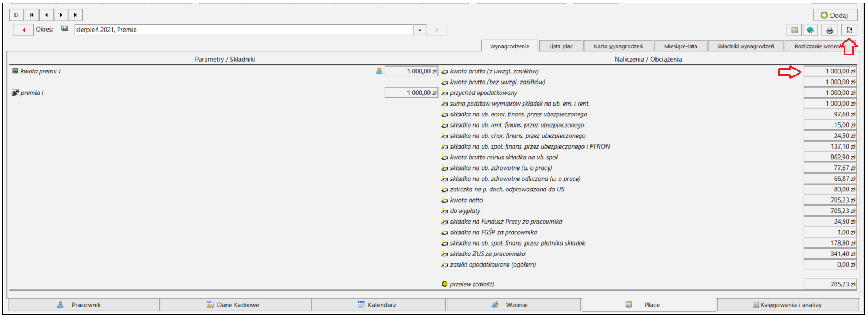Click the teal book icon button

click(810, 30)
